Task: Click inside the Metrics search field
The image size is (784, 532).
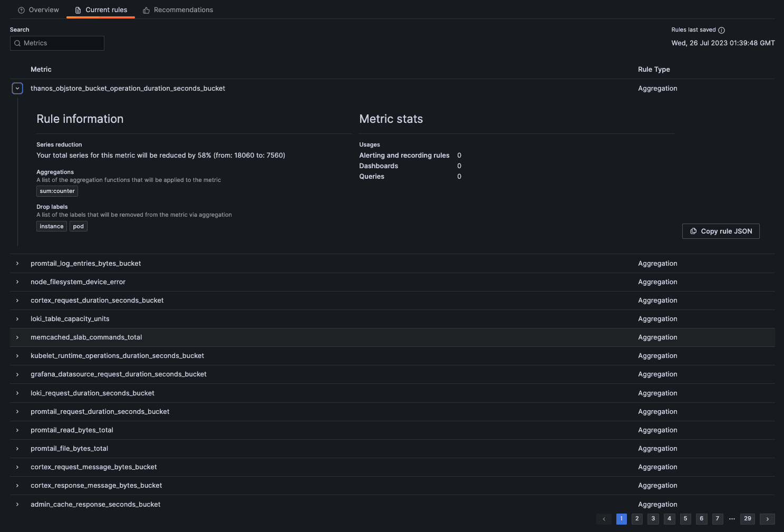Action: coord(57,43)
